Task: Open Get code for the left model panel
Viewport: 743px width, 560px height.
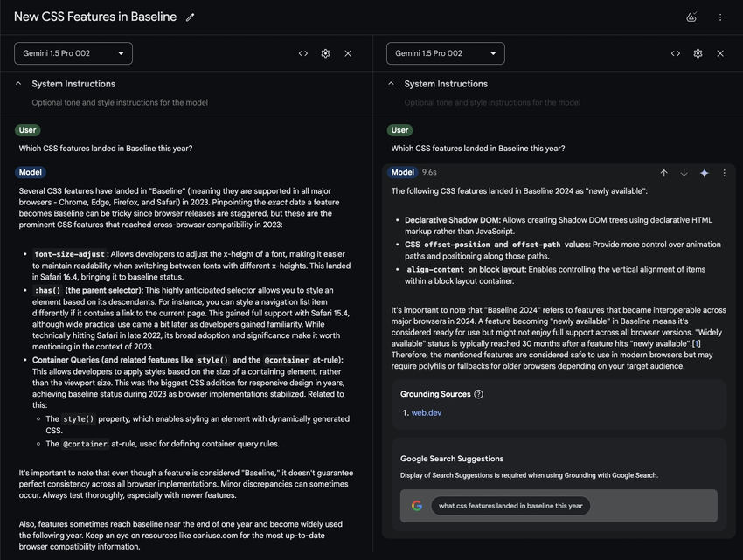Action: pyautogui.click(x=303, y=53)
